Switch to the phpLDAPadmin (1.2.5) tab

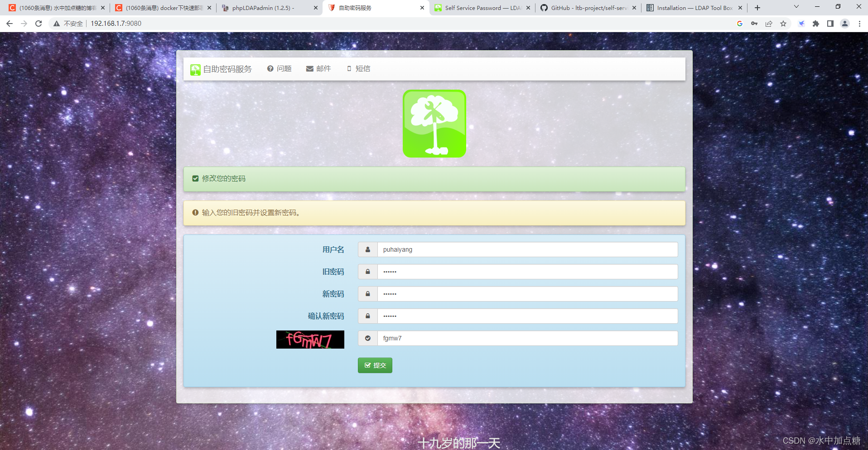pos(270,8)
